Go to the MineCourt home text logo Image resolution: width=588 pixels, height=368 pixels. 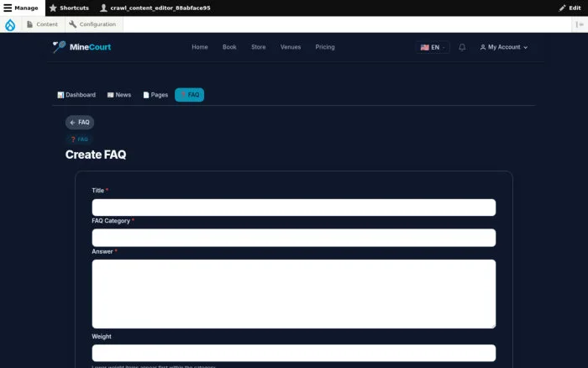90,47
